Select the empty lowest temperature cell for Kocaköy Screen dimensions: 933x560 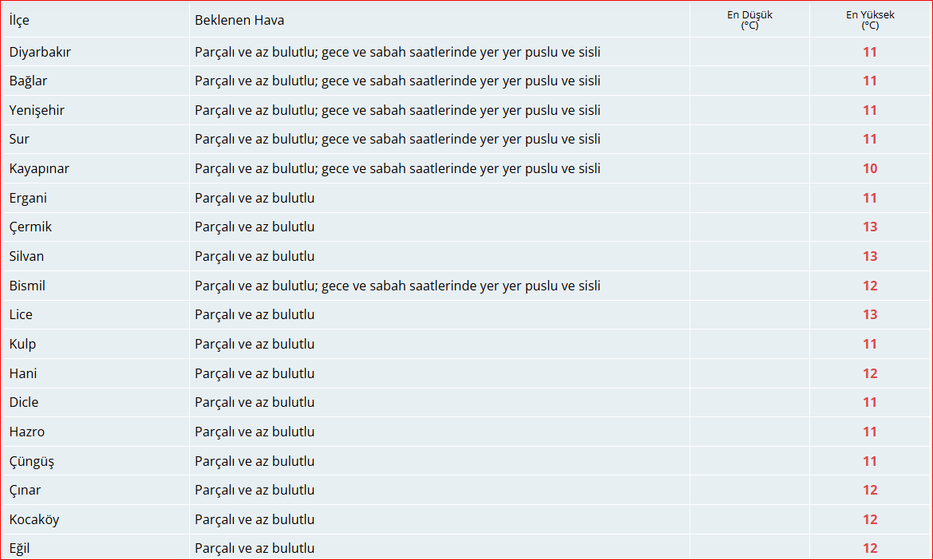749,519
